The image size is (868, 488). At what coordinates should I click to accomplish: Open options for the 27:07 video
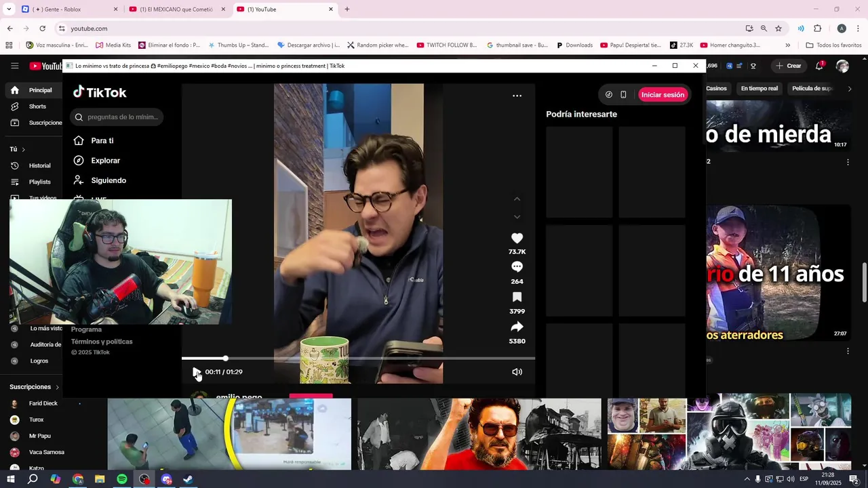[x=847, y=351]
